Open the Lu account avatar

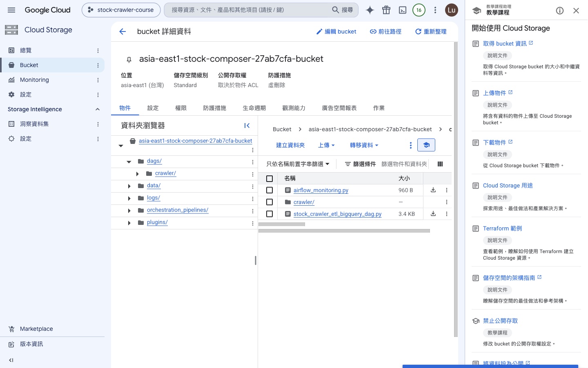tap(452, 10)
